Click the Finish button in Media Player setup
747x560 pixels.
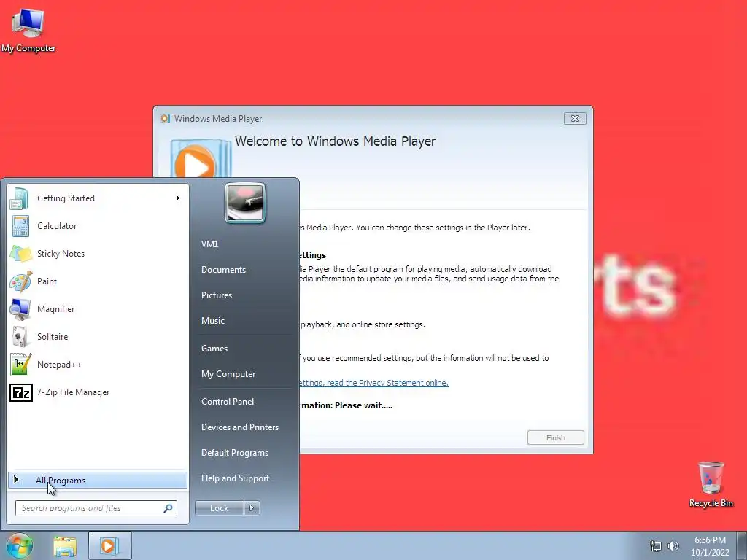click(x=555, y=437)
